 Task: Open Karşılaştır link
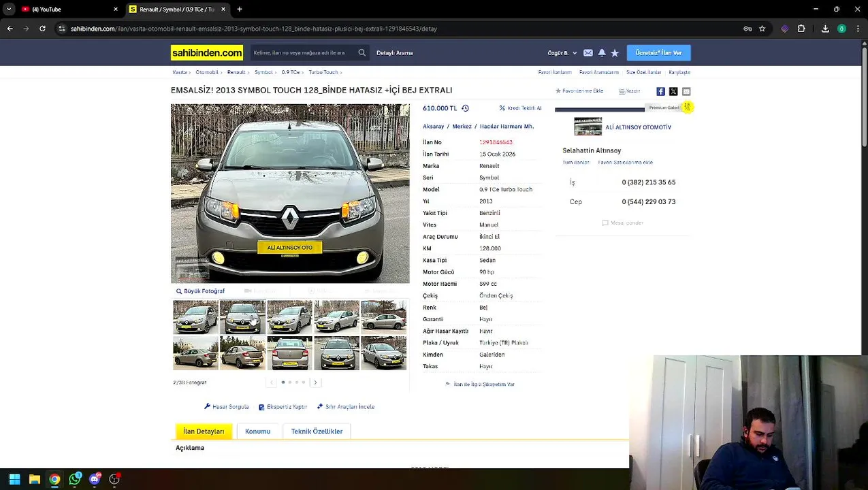679,72
